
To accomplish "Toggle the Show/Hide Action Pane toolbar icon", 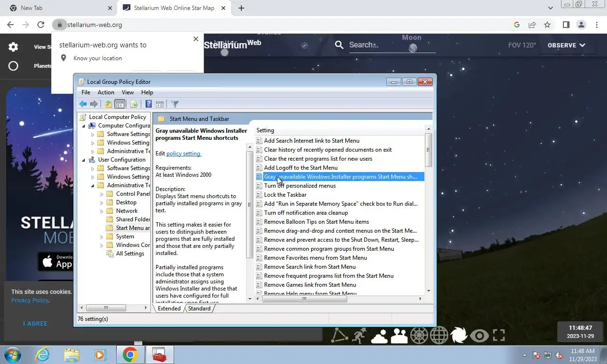I will click(160, 104).
